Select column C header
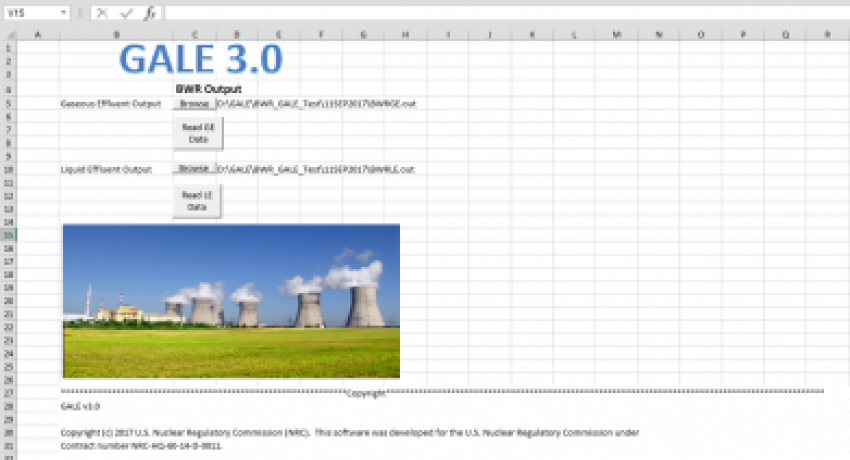Screen dimensions: 850x460 click(195, 35)
